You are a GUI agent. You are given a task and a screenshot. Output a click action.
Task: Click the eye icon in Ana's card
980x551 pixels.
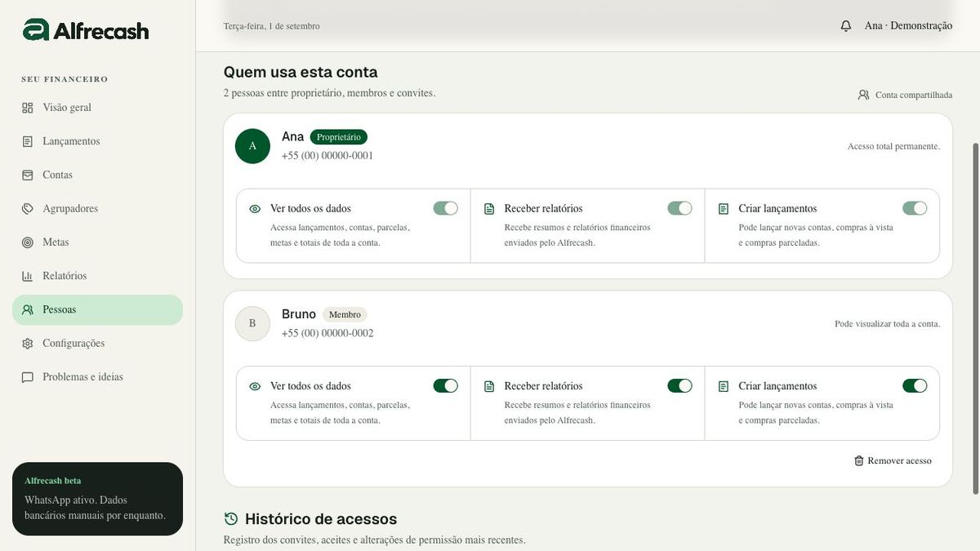point(255,209)
